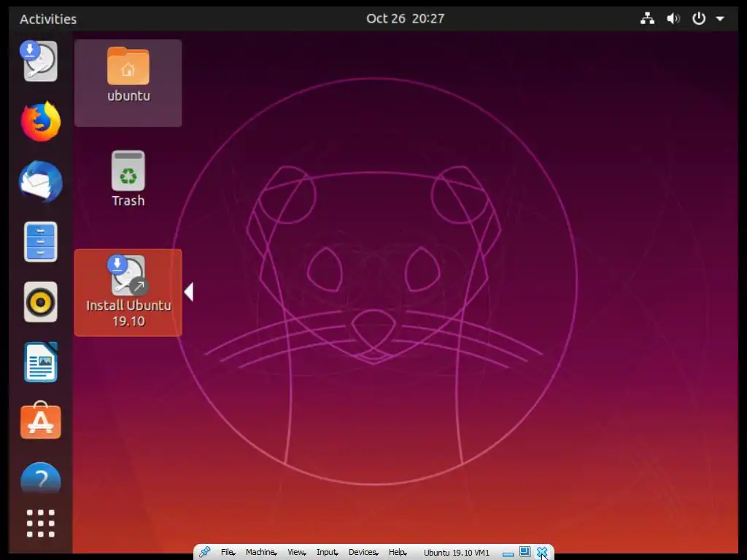747x560 pixels.
Task: Launch the Install Ubuntu dock icon
Action: tap(39, 61)
